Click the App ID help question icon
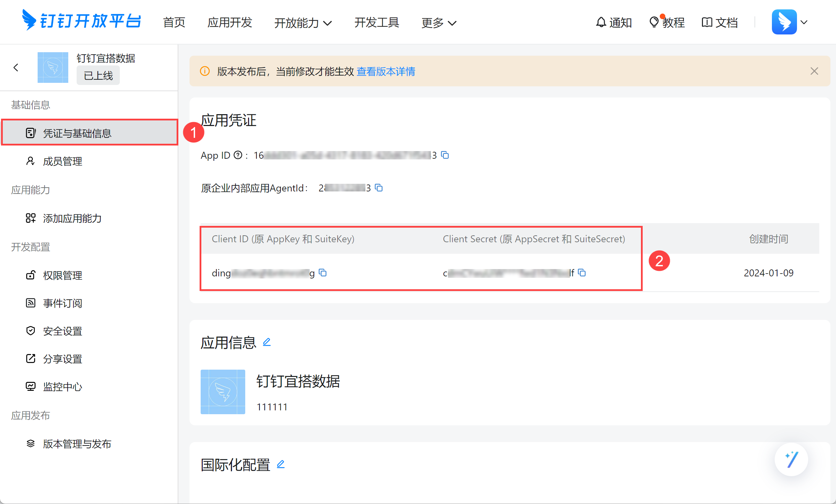Viewport: 836px width, 504px height. [x=238, y=155]
